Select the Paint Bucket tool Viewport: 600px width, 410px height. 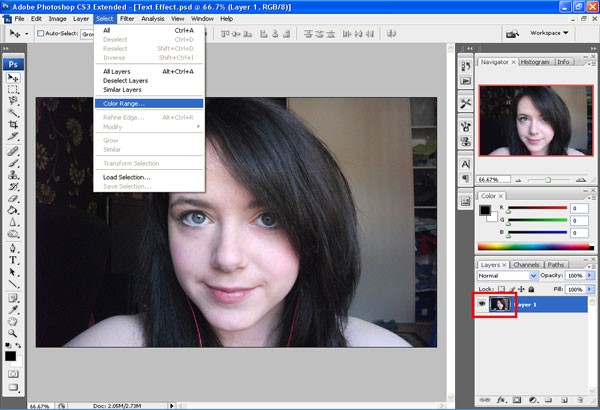(13, 210)
